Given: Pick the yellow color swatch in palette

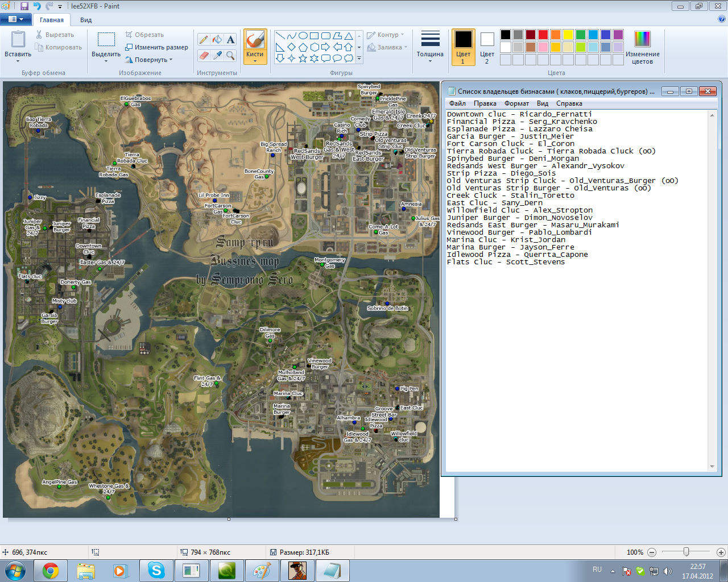Looking at the screenshot, I should point(568,35).
